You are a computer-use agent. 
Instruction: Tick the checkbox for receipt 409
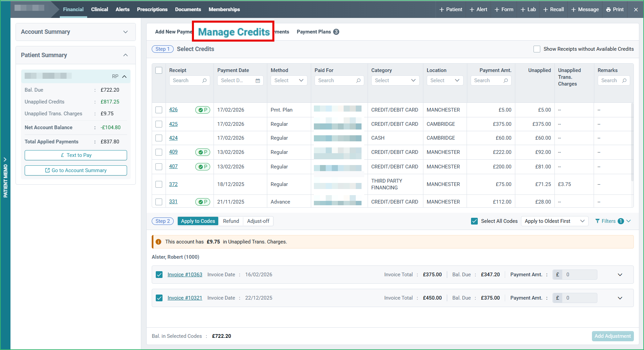(x=159, y=152)
